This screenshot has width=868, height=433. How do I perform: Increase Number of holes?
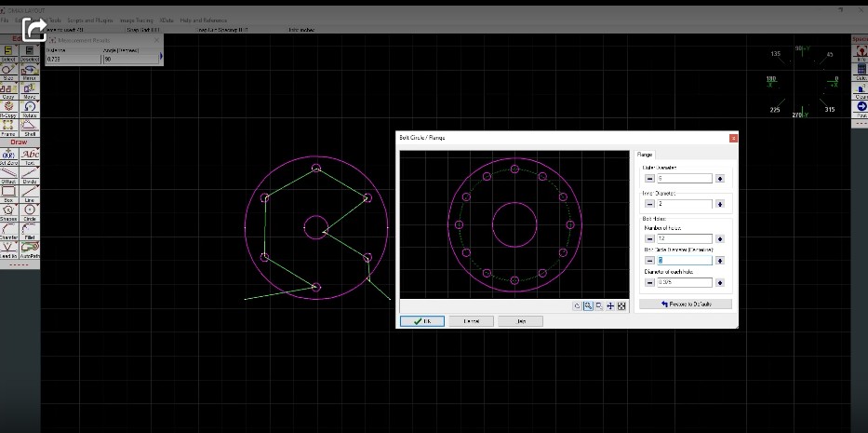pyautogui.click(x=720, y=239)
